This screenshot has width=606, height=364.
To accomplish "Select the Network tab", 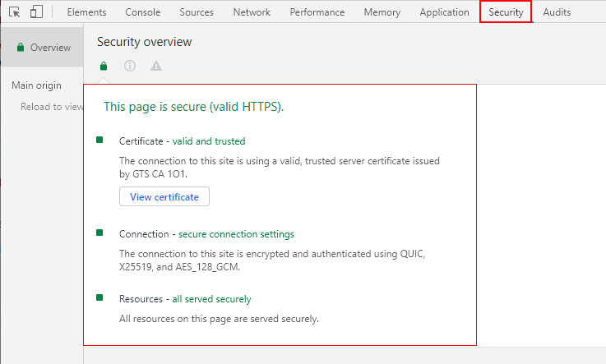I will click(x=252, y=12).
